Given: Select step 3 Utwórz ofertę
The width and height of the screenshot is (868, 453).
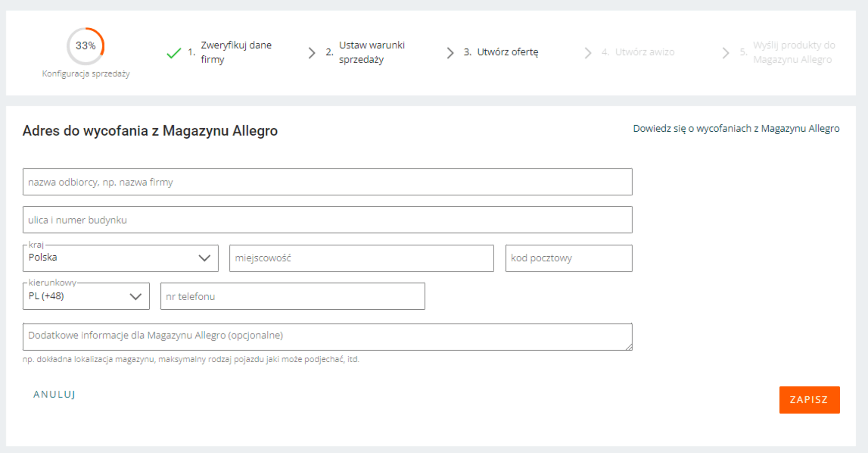Looking at the screenshot, I should pos(501,52).
